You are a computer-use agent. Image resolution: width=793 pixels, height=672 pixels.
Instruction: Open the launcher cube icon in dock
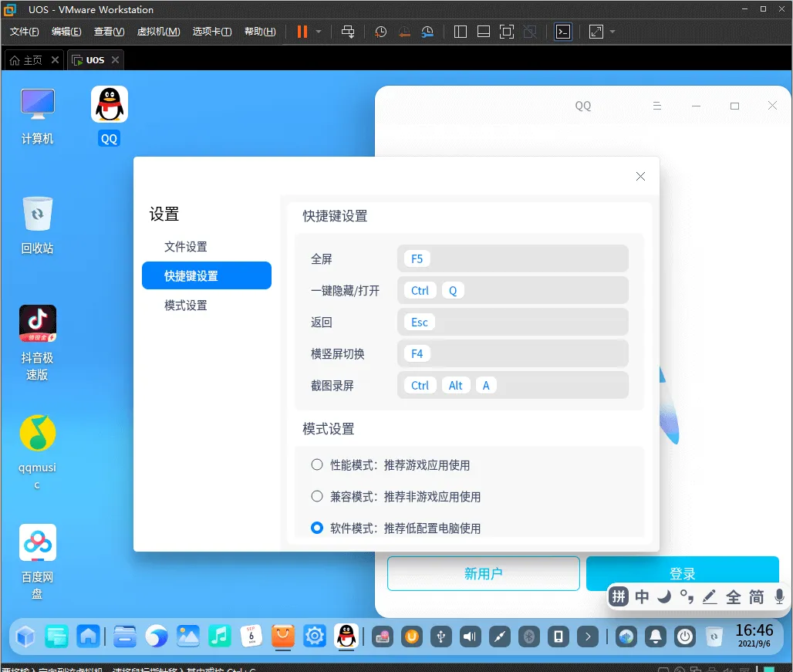(x=25, y=637)
